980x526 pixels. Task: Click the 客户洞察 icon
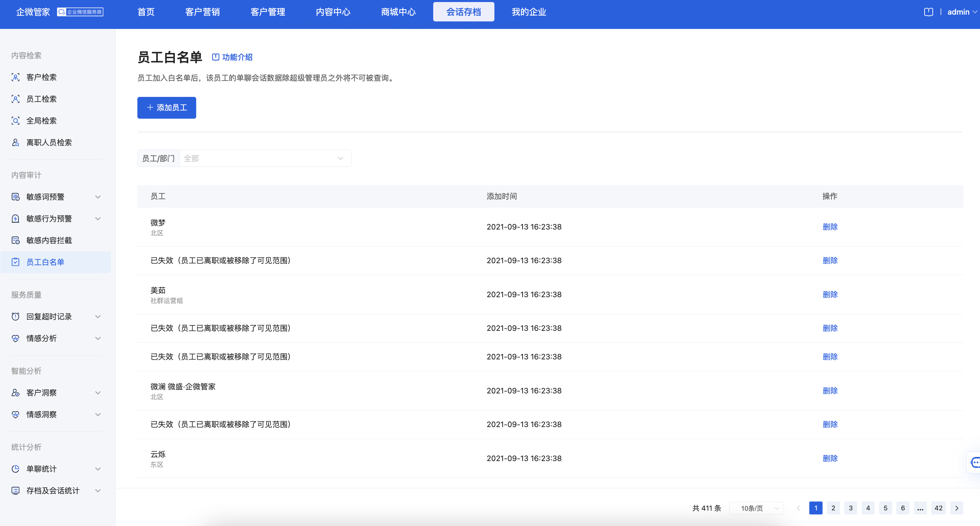click(16, 392)
